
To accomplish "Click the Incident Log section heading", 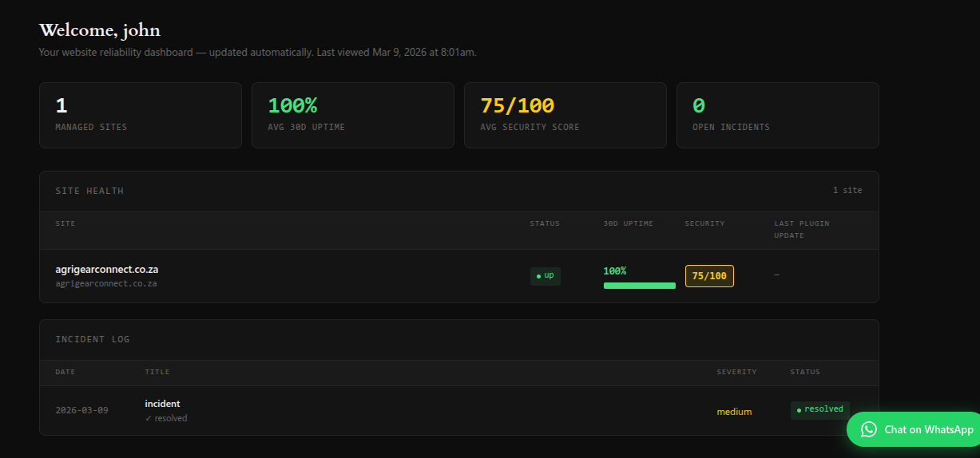I will [93, 339].
